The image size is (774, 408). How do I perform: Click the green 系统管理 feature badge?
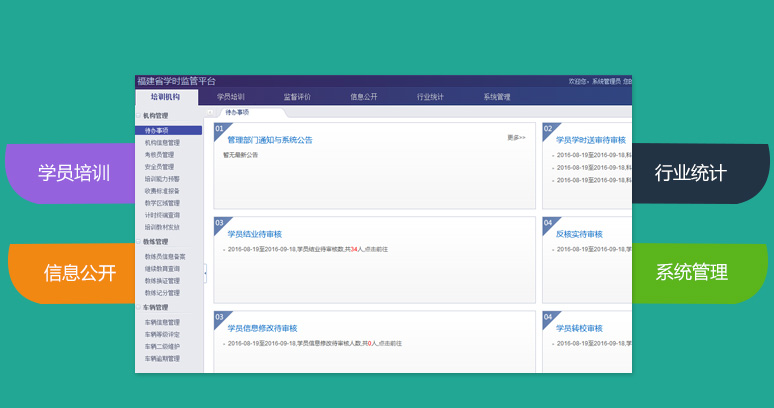[692, 272]
